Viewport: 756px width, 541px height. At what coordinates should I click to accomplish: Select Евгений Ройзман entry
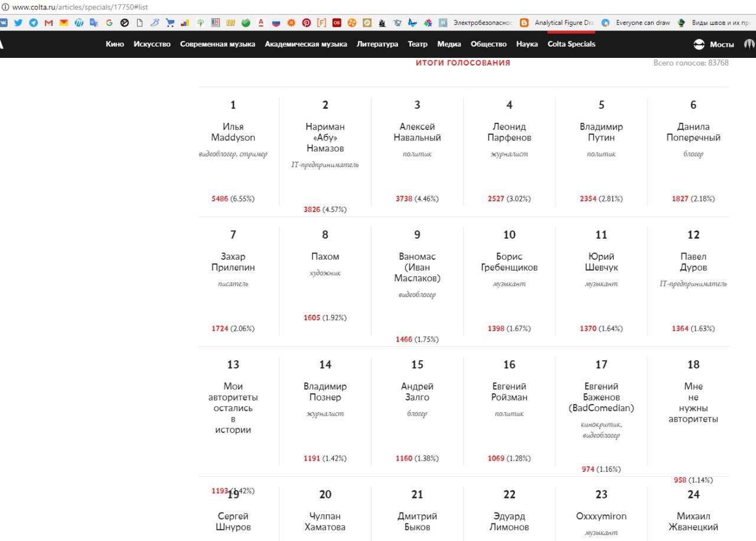(x=509, y=392)
